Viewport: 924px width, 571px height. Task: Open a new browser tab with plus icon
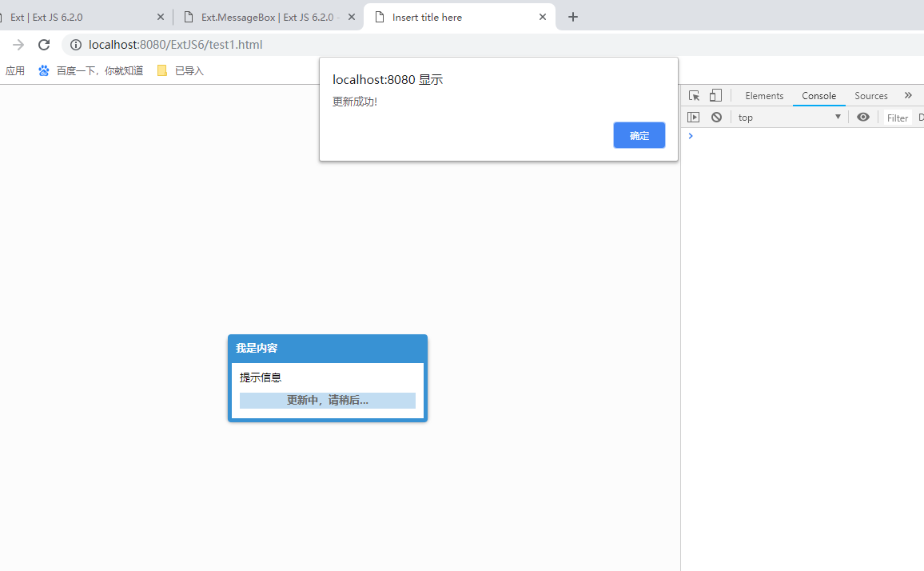[x=572, y=16]
